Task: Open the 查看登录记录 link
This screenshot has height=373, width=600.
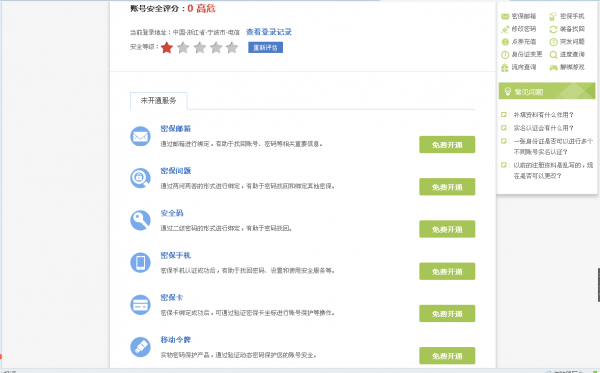Action: (x=269, y=32)
